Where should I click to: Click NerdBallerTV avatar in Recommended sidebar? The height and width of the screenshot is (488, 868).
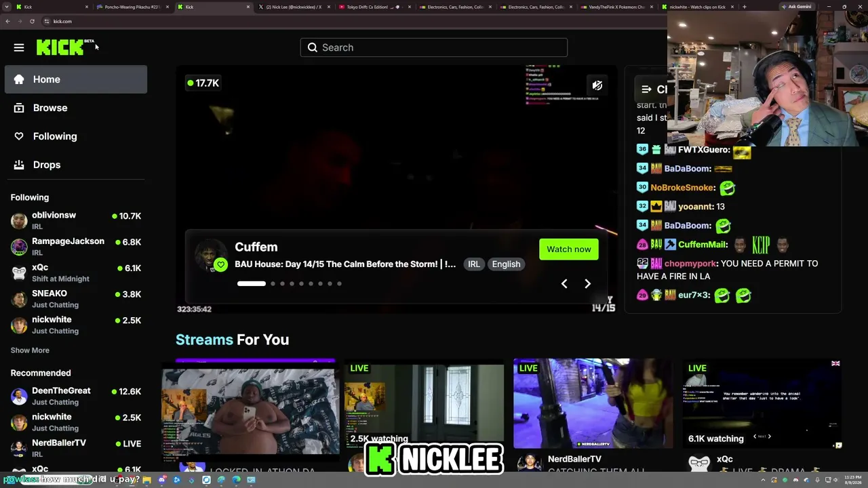(19, 448)
